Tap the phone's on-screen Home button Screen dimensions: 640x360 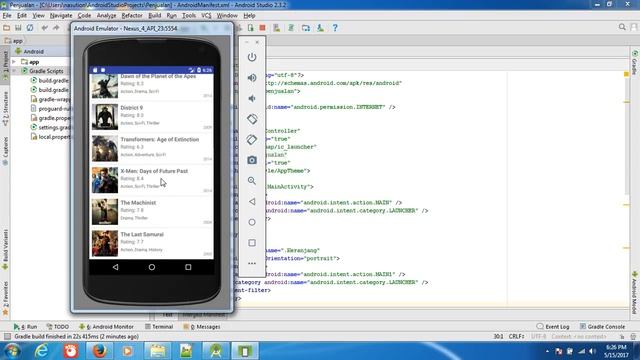click(152, 267)
